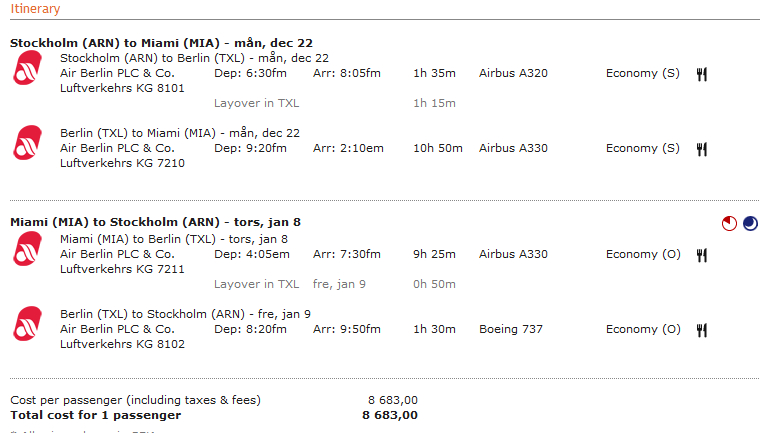Click the red clock short-layover icon
The height and width of the screenshot is (433, 777).
729,223
